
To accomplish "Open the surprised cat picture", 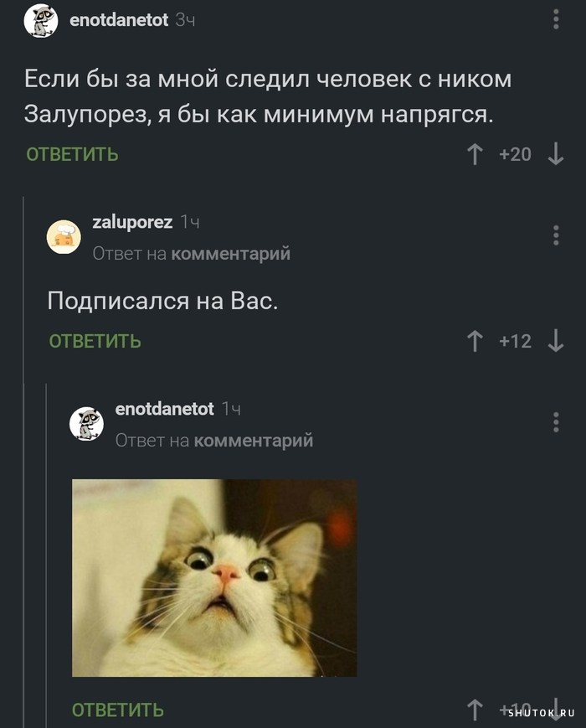I will pyautogui.click(x=214, y=578).
